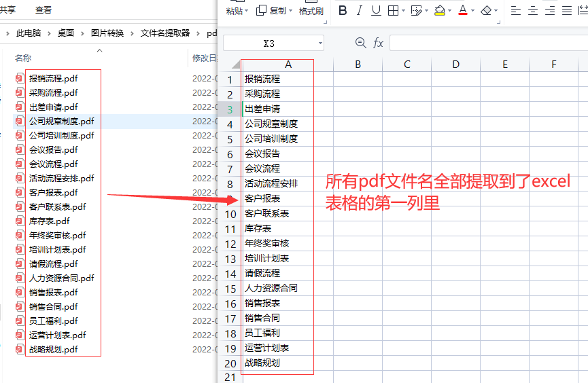Sort files by 名称 column header
This screenshot has width=588, height=383.
tap(23, 58)
